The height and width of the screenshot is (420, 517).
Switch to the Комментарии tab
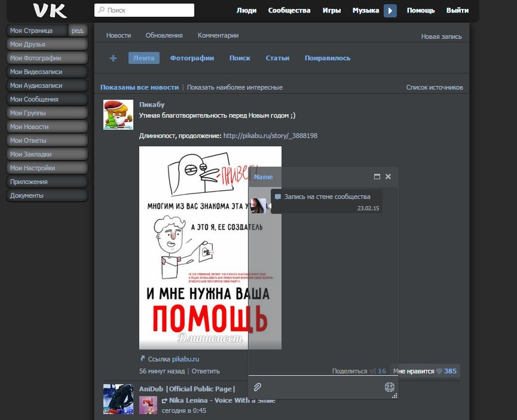tap(218, 36)
